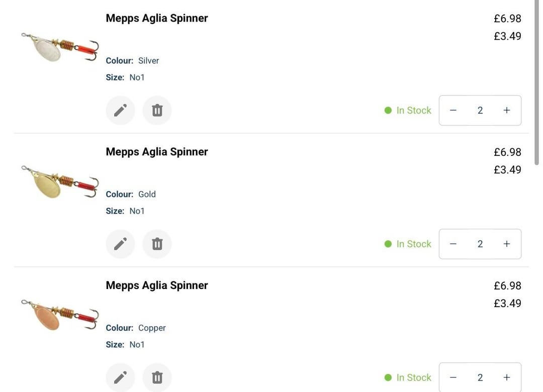
Task: Decrease quantity of Silver spinner
Action: tap(453, 111)
